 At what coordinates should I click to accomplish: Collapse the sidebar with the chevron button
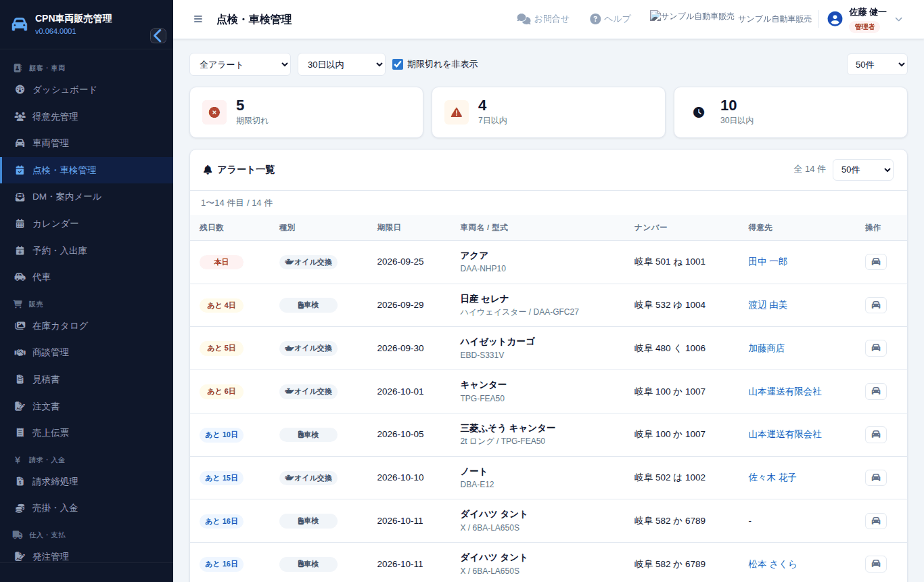coord(158,36)
